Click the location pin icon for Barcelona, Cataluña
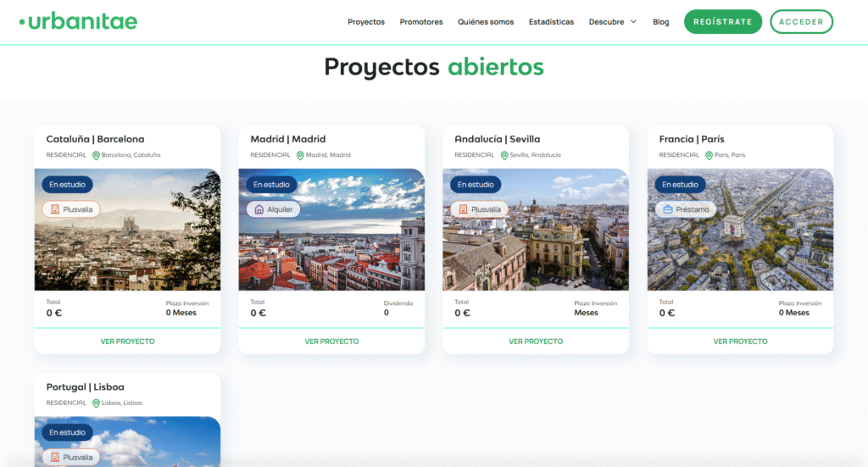Image resolution: width=868 pixels, height=467 pixels. click(x=96, y=155)
